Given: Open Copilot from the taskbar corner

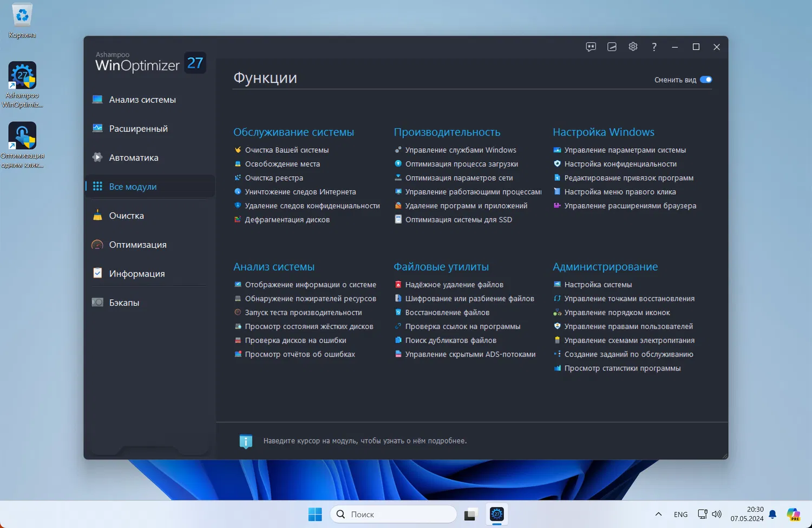Looking at the screenshot, I should tap(794, 514).
